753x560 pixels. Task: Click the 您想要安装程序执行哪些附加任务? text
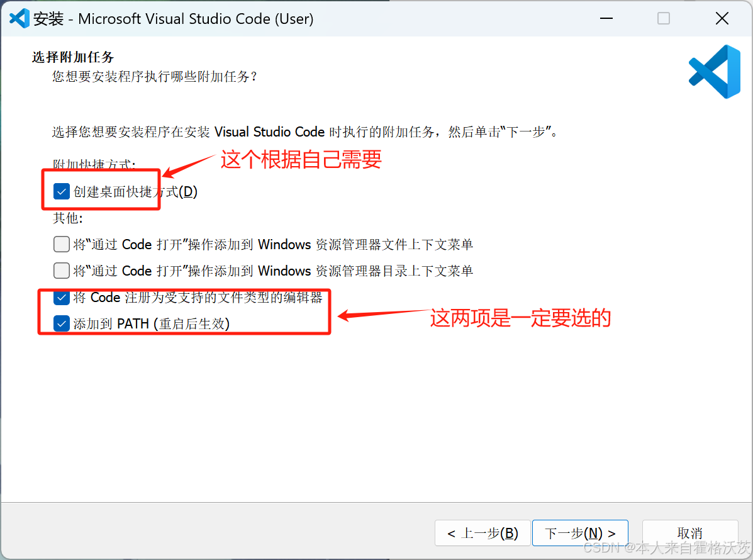click(155, 76)
